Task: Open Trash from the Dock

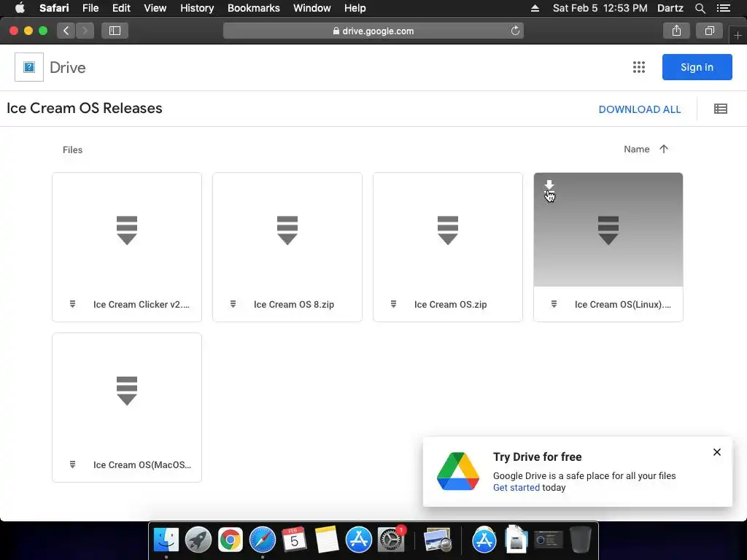Action: 580,540
